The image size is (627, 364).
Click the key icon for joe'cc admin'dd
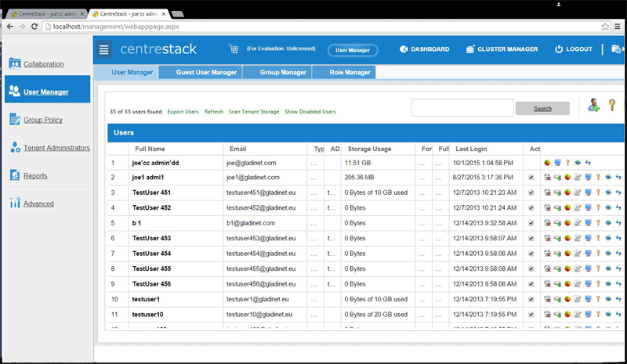(567, 163)
